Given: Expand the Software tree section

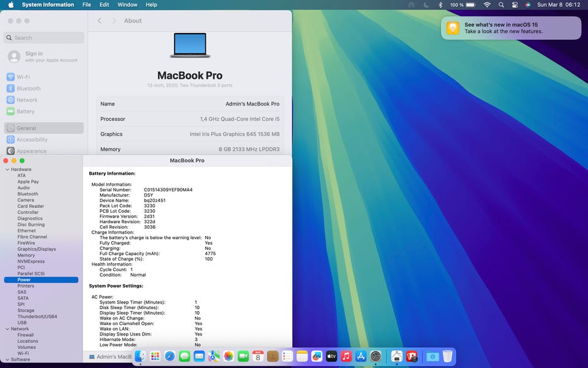Looking at the screenshot, I should click(7, 359).
